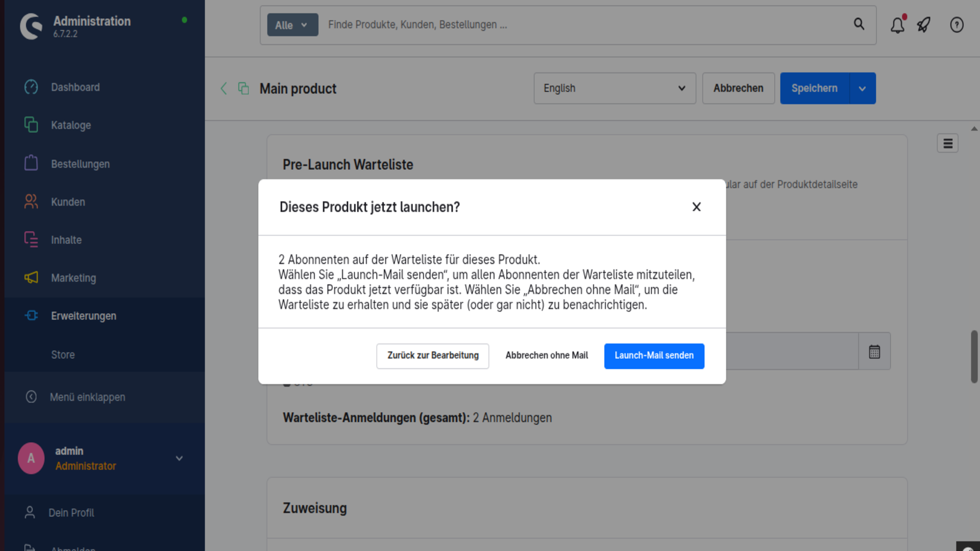Open the Dashboard menu item
Screen dimensions: 980x551
tap(75, 87)
